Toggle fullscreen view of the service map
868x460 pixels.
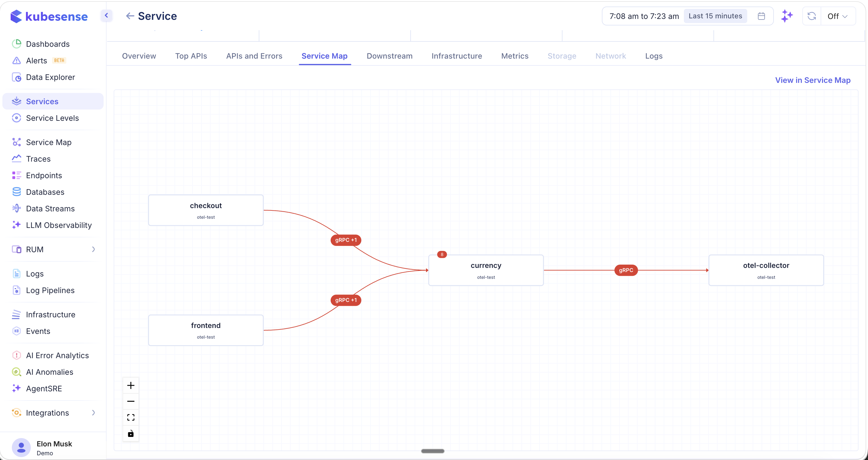(131, 417)
